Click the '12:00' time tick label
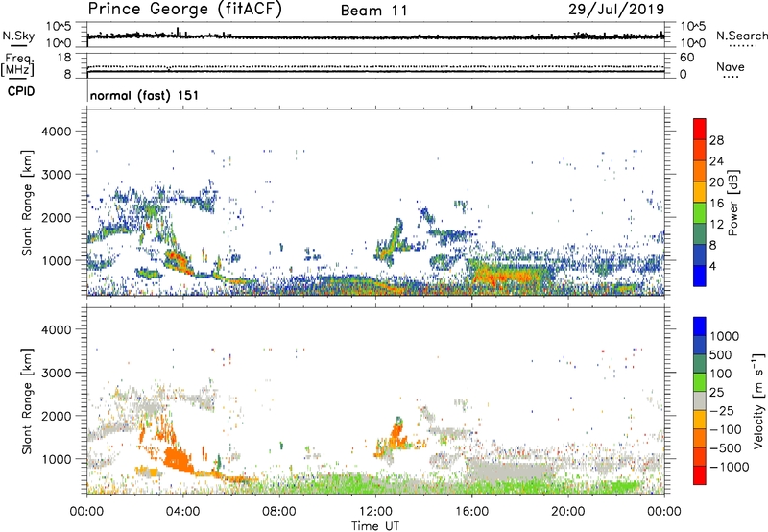The height and width of the screenshot is (532, 768). [375, 512]
